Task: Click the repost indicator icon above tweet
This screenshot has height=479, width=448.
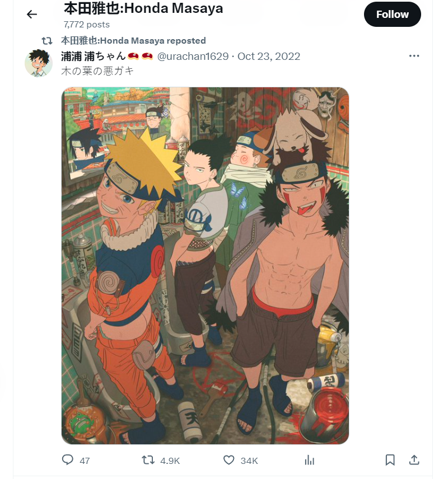Action: click(47, 41)
